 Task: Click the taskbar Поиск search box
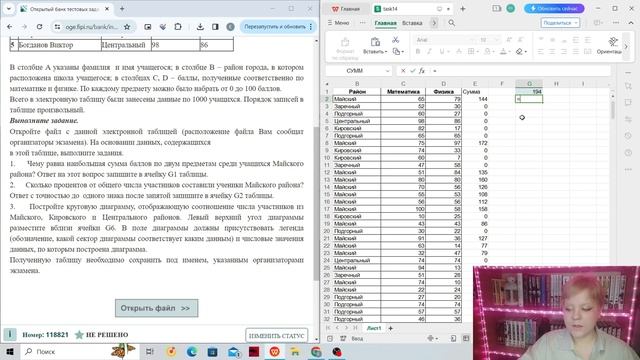click(x=80, y=351)
